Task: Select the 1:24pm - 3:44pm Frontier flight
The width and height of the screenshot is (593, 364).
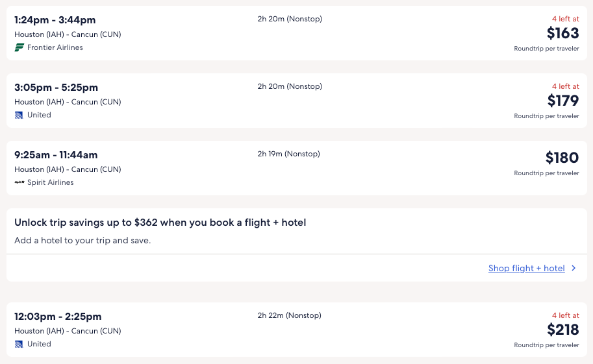Action: [x=57, y=20]
